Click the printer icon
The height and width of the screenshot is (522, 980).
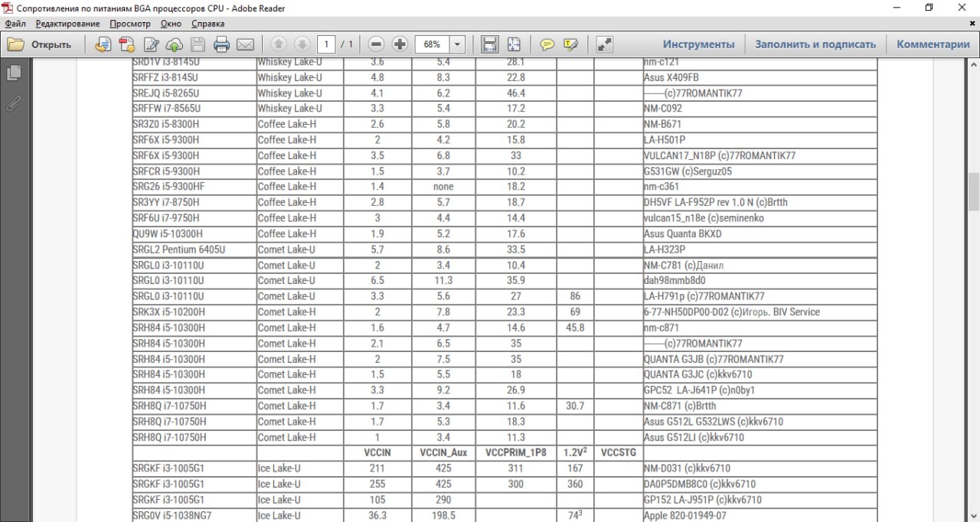click(222, 44)
